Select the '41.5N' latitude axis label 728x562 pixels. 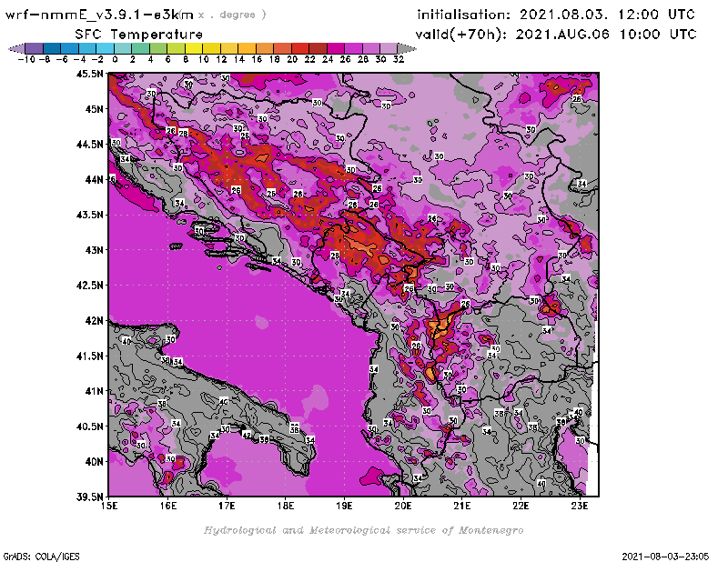pyautogui.click(x=89, y=356)
